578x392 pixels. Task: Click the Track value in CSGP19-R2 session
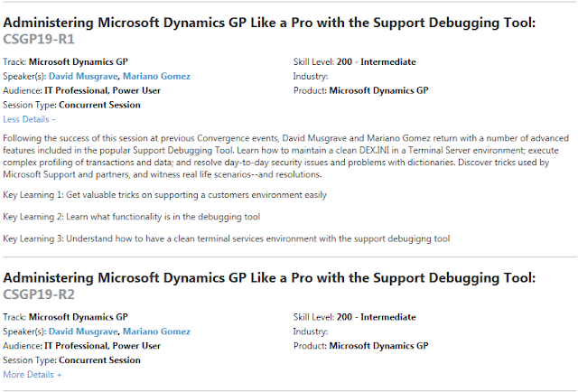(79, 317)
